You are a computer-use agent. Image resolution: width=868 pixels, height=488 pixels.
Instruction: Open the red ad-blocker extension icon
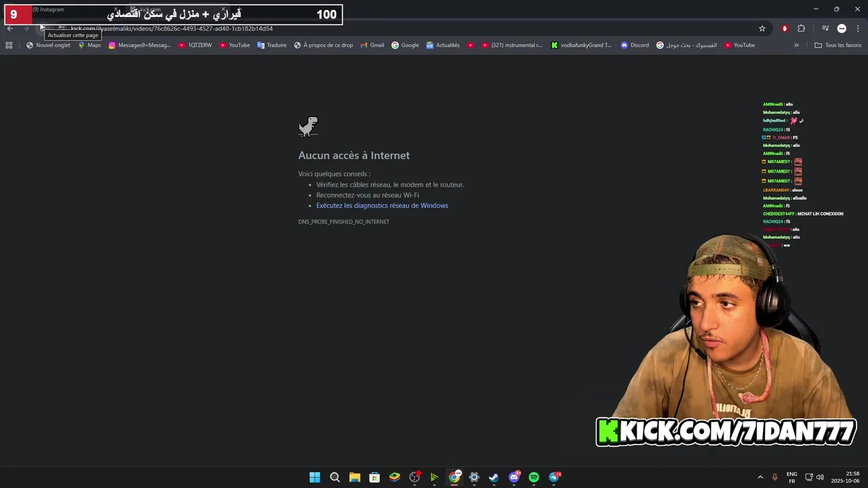pyautogui.click(x=785, y=28)
